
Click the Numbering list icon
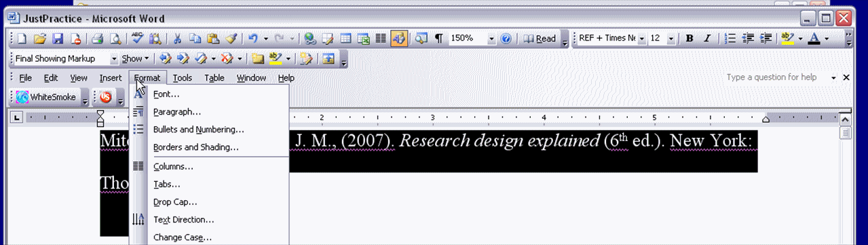(x=731, y=39)
